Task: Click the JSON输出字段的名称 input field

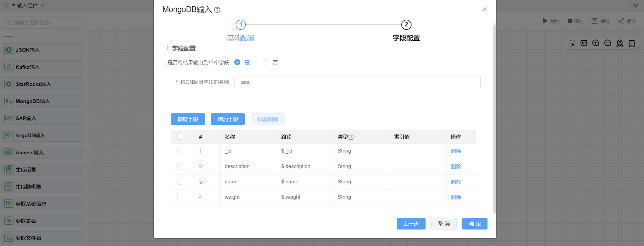Action: [357, 82]
